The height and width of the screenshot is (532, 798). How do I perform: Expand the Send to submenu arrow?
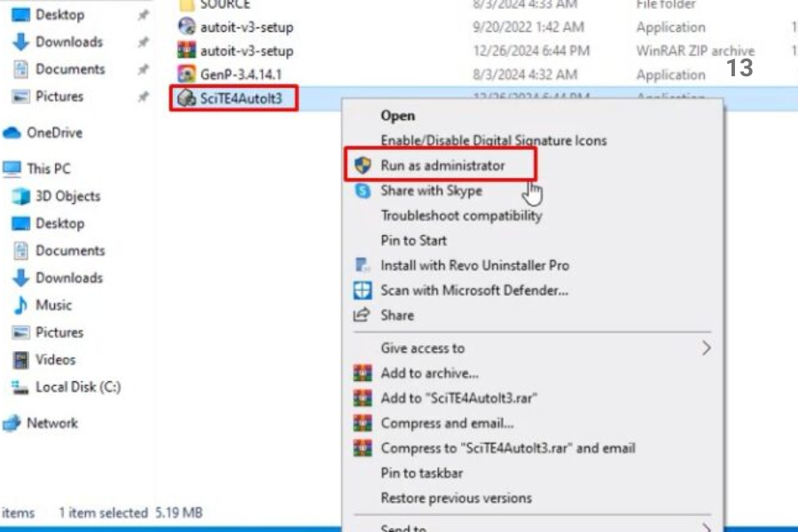(707, 528)
